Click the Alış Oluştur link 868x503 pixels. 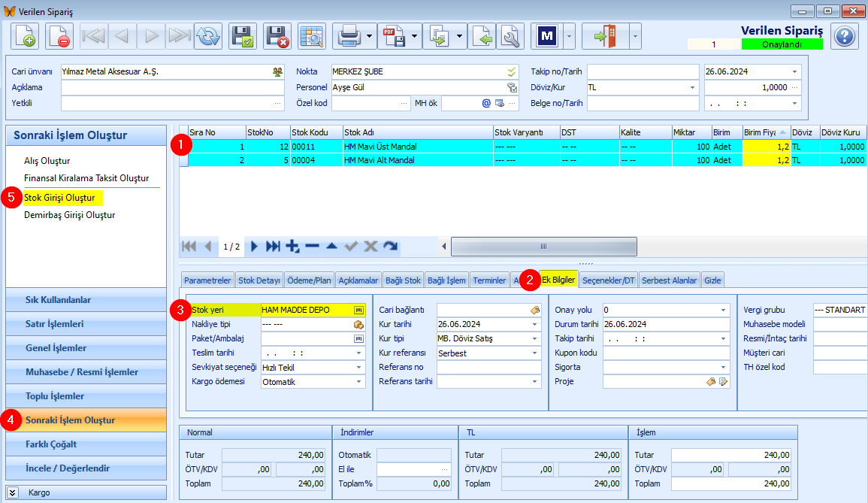point(47,161)
